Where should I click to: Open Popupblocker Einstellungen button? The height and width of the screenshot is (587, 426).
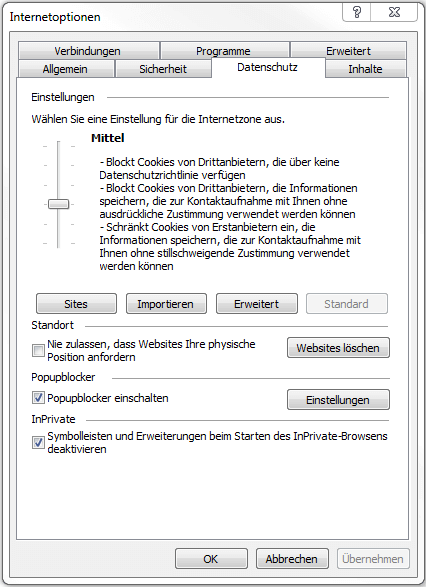click(338, 400)
